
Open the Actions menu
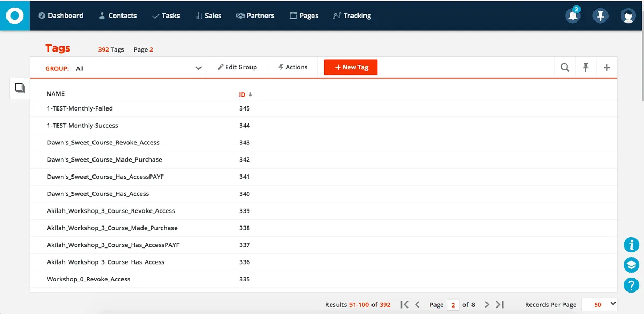pyautogui.click(x=292, y=67)
